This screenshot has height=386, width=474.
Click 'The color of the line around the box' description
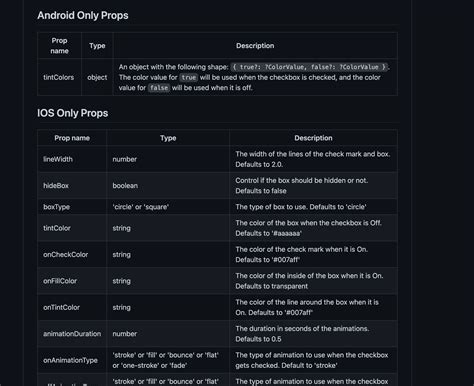click(x=307, y=307)
